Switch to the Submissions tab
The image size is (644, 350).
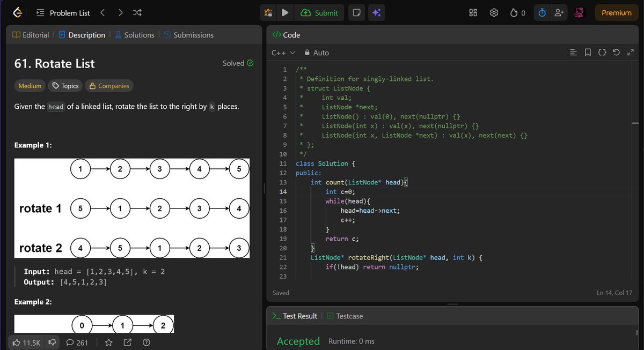[x=188, y=35]
